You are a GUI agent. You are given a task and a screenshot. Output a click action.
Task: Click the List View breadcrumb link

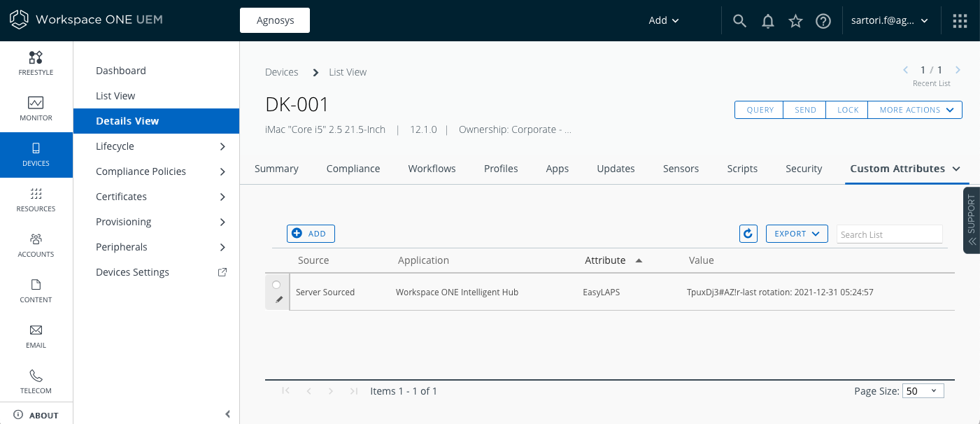[x=348, y=72]
